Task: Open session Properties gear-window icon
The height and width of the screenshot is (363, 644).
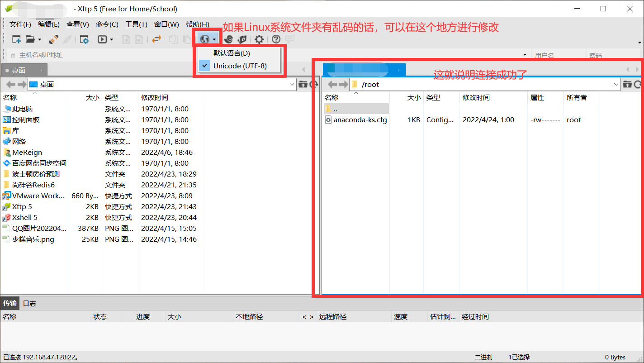Action: pos(84,39)
